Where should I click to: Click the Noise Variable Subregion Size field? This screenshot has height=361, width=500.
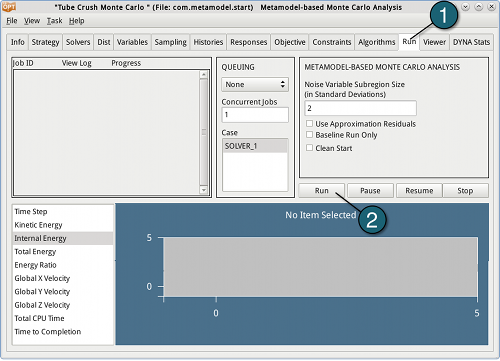pos(361,108)
